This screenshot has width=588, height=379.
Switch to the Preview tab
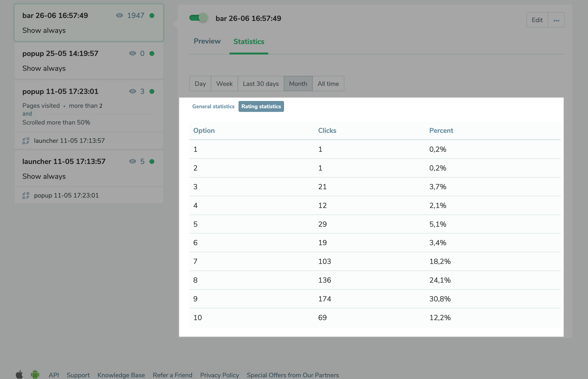207,41
